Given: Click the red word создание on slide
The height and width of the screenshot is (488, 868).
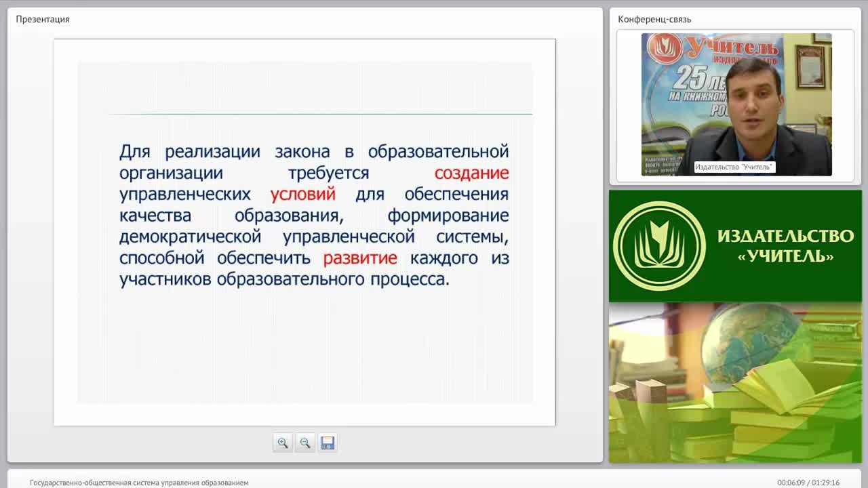Looking at the screenshot, I should tap(471, 173).
